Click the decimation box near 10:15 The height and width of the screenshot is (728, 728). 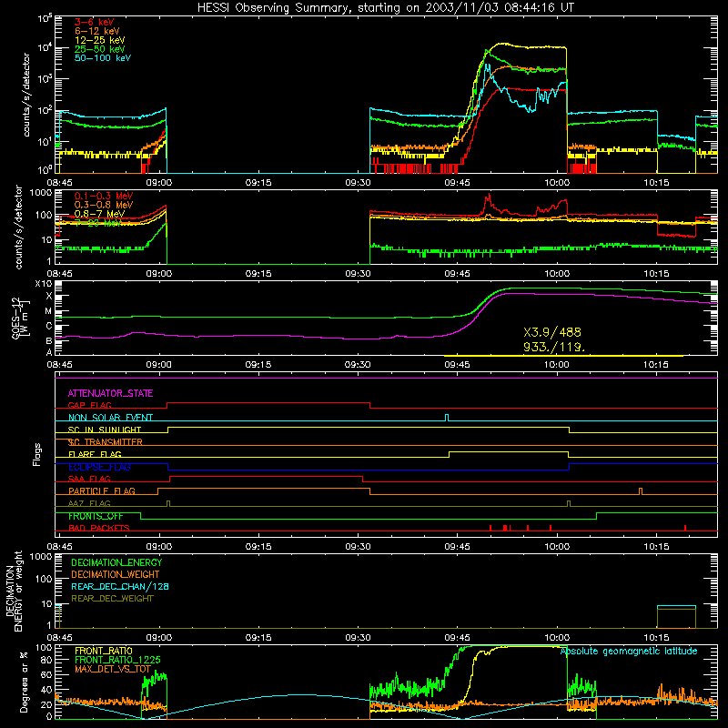click(676, 617)
